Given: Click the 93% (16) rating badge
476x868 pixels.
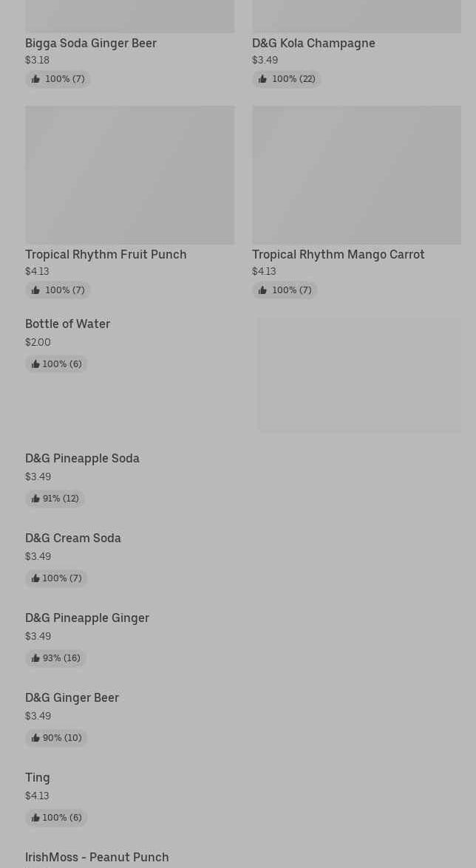Looking at the screenshot, I should point(56,658).
